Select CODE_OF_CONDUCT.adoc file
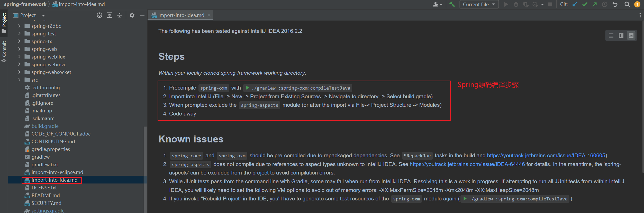Image resolution: width=644 pixels, height=213 pixels. 61,134
